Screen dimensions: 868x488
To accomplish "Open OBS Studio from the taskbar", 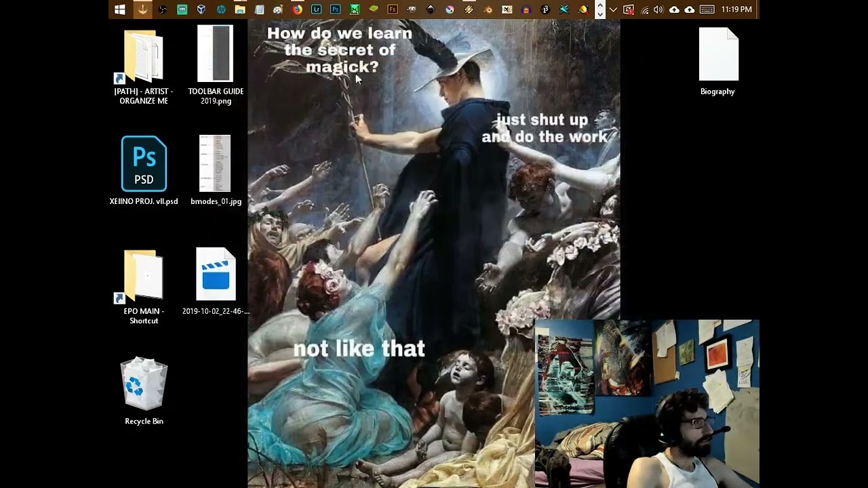I will tap(162, 9).
